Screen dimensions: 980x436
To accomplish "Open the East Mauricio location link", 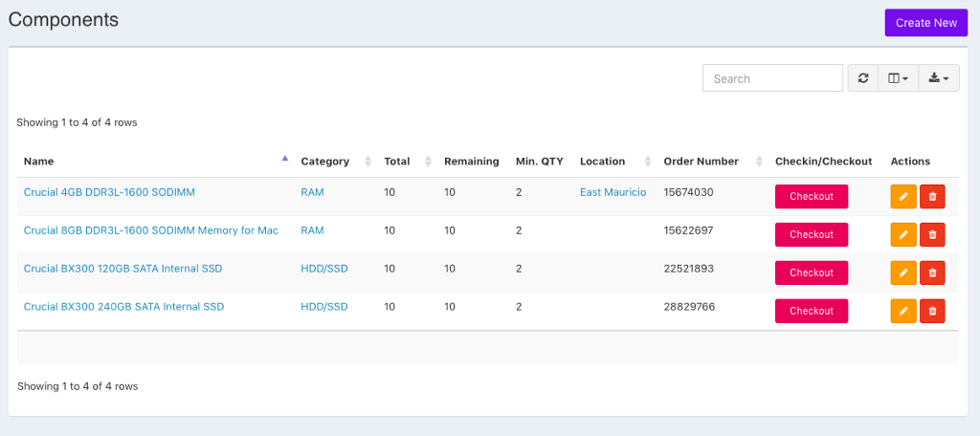I will (612, 192).
